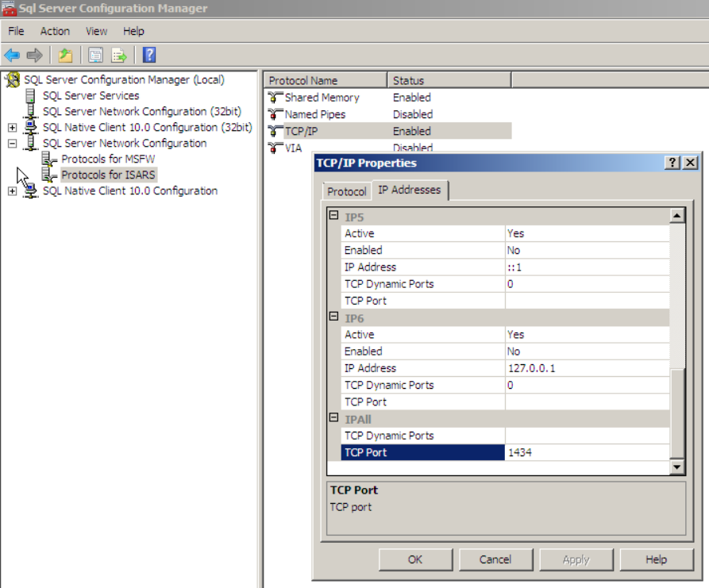Click the Named Pipes protocol icon
This screenshot has height=588, width=709.
(x=275, y=114)
